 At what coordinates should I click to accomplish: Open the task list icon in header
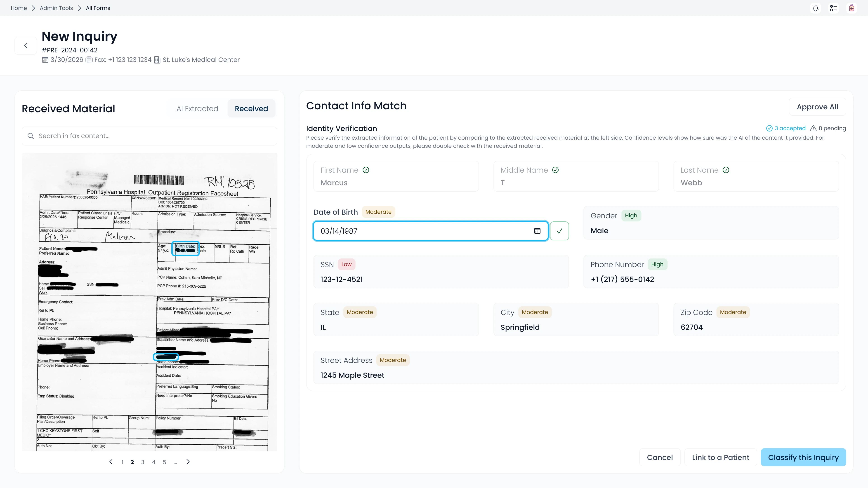point(834,8)
